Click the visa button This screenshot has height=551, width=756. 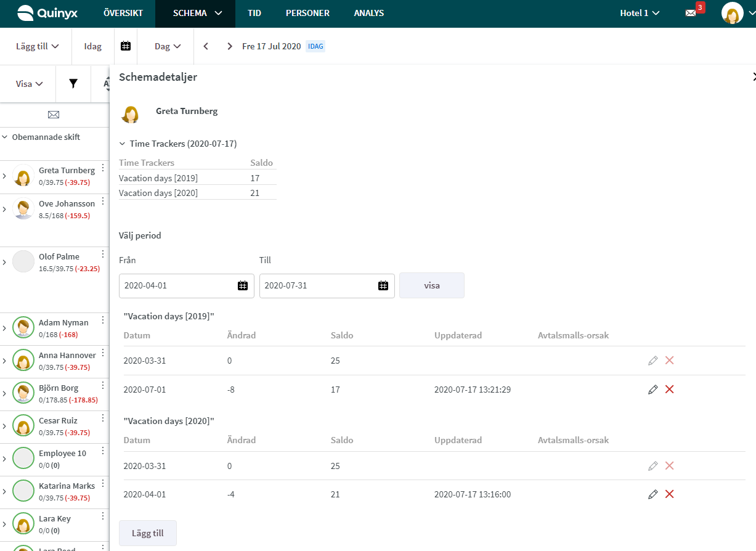(432, 285)
